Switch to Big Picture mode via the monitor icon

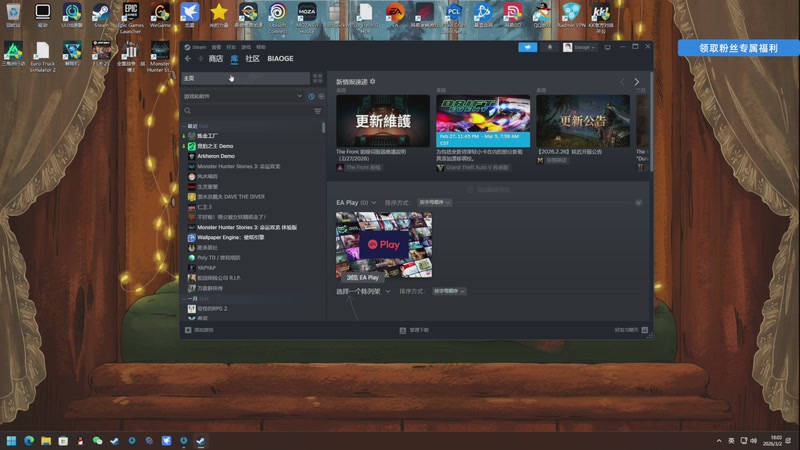607,47
